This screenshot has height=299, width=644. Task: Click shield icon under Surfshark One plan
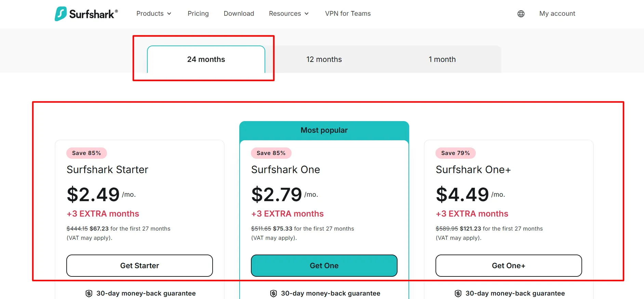(x=273, y=294)
